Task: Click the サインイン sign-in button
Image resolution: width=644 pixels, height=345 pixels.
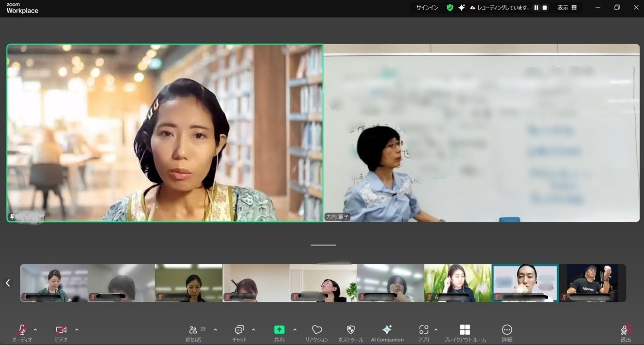Action: pos(427,8)
